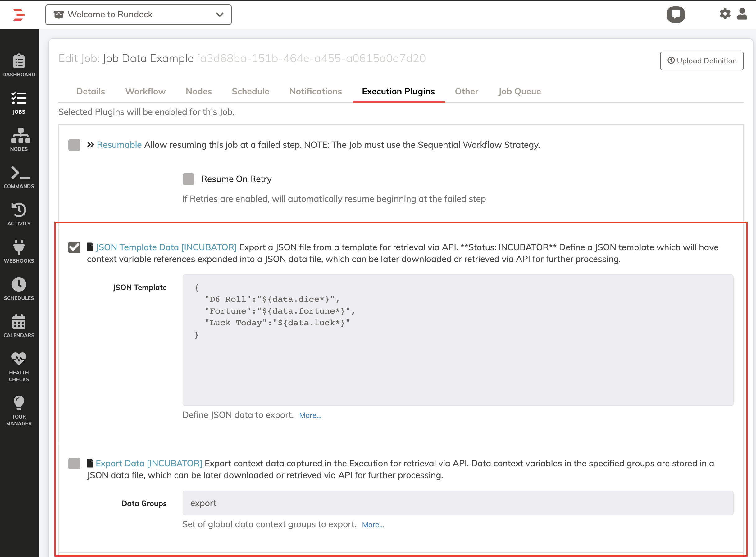
Task: Open the Dashboard sidebar icon
Action: (x=19, y=61)
